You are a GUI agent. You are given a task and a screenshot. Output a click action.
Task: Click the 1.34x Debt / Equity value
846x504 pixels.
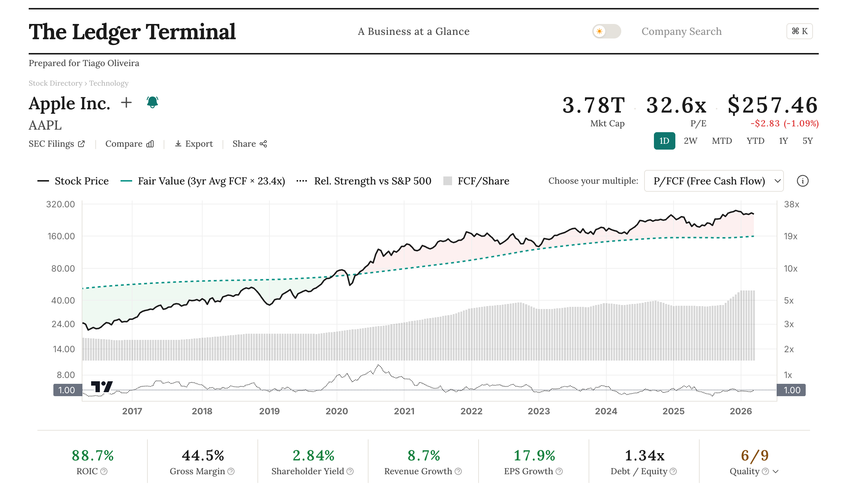tap(644, 455)
